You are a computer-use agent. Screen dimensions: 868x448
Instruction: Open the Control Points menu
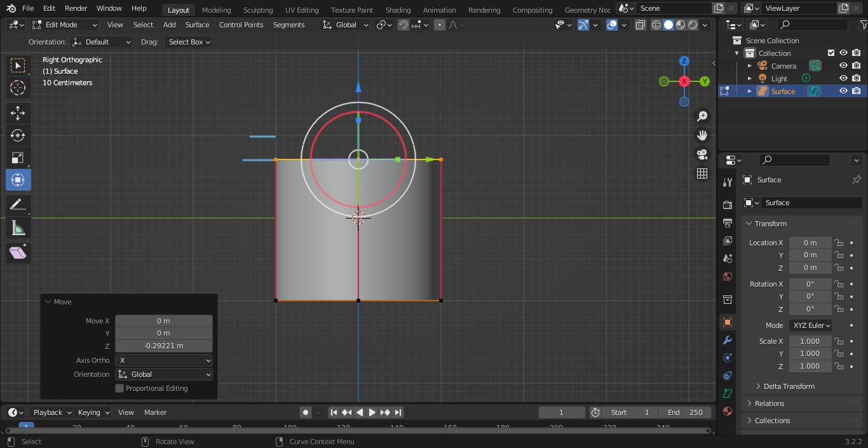coord(241,25)
